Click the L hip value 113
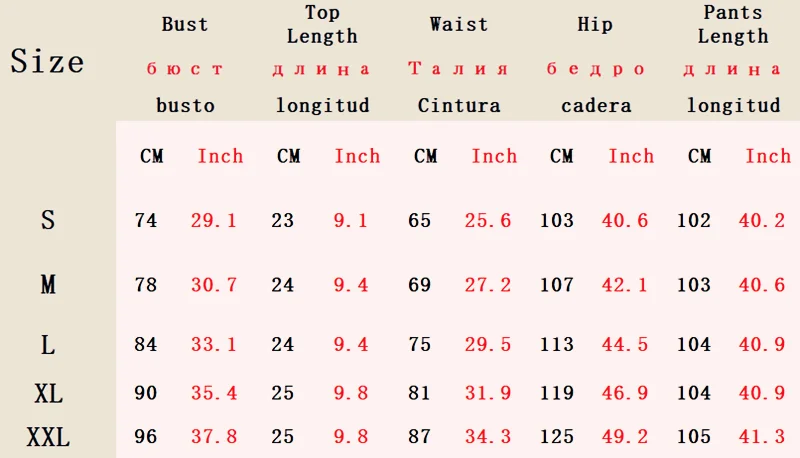This screenshot has width=800, height=458. [x=557, y=344]
